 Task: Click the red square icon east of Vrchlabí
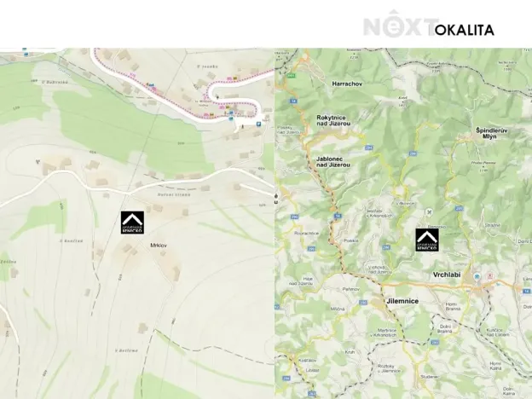[490, 276]
